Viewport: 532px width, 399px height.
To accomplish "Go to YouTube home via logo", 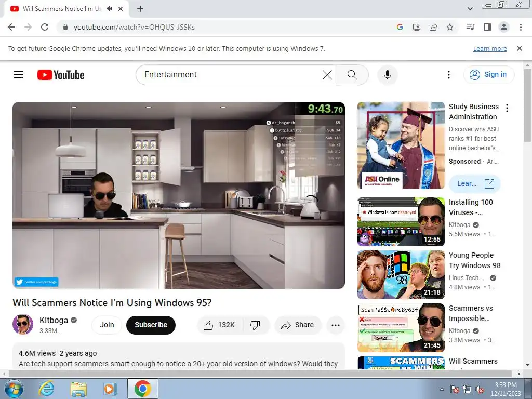I will coord(61,75).
